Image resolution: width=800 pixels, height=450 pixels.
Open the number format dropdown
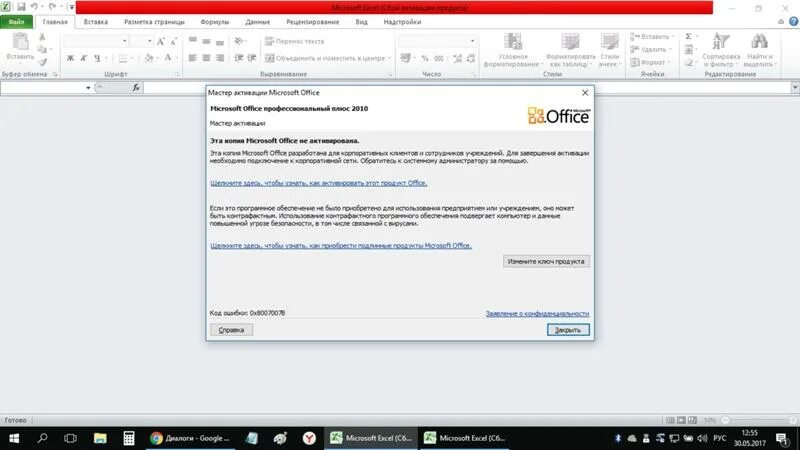pos(472,41)
